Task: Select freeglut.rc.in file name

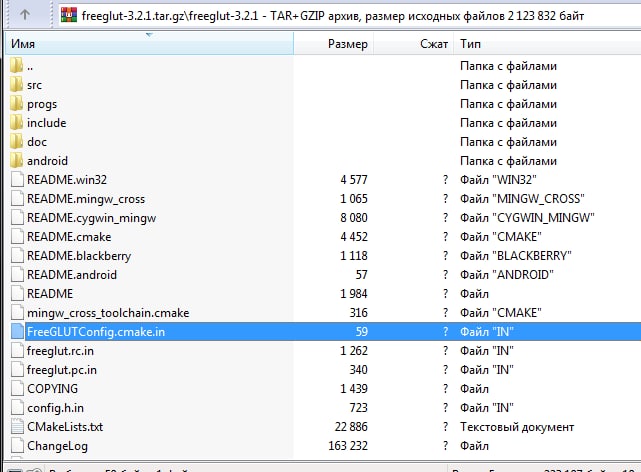Action: coord(60,351)
